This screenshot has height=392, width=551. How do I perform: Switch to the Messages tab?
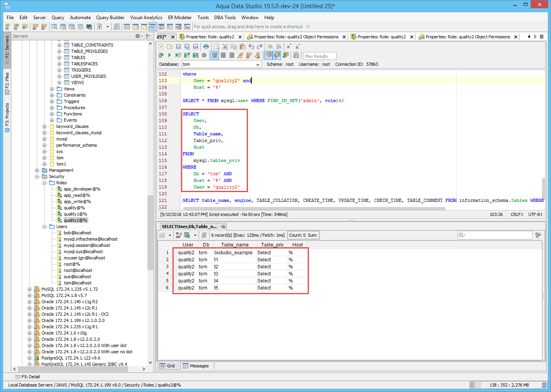pyautogui.click(x=196, y=366)
